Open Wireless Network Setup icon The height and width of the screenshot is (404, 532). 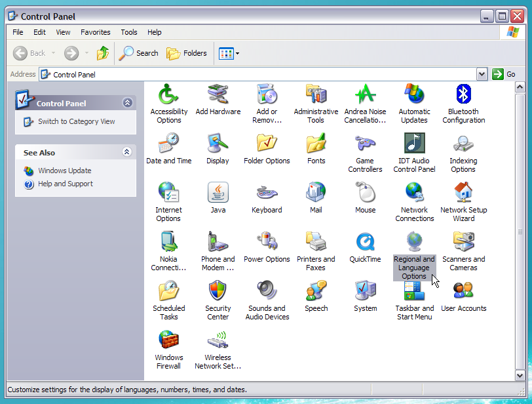pos(218,340)
